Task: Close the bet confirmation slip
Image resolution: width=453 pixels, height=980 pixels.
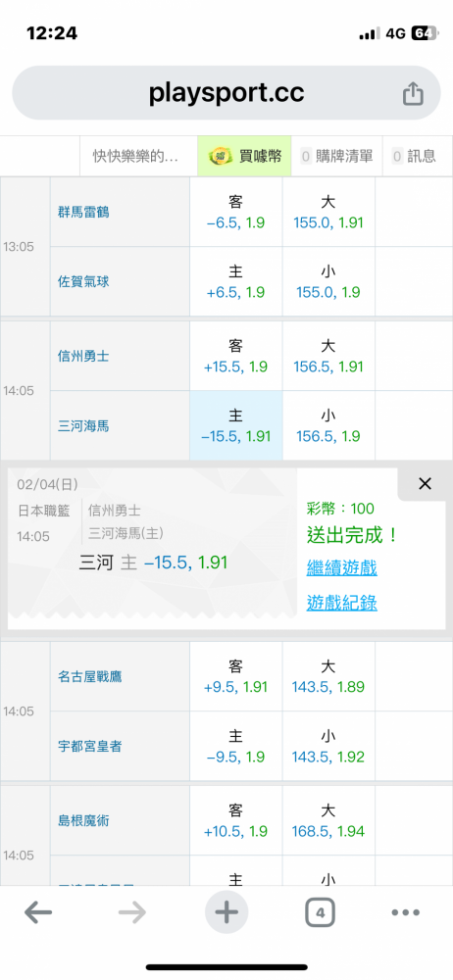Action: 425,483
